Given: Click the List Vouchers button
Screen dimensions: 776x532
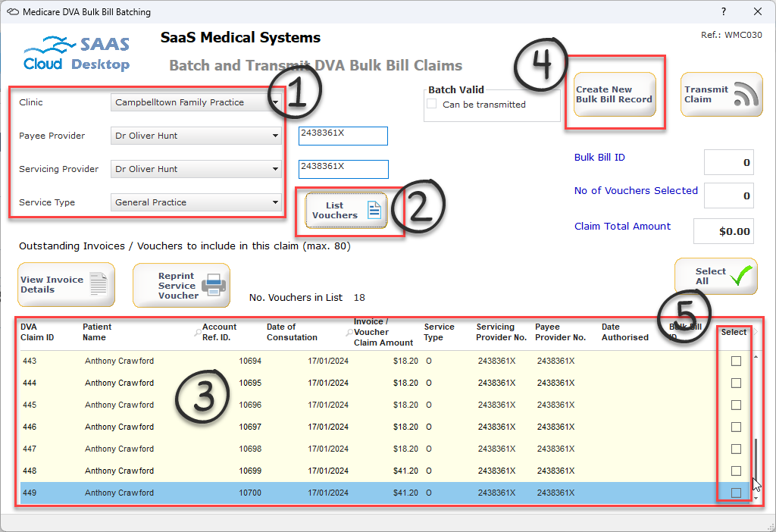Looking at the screenshot, I should (x=346, y=211).
